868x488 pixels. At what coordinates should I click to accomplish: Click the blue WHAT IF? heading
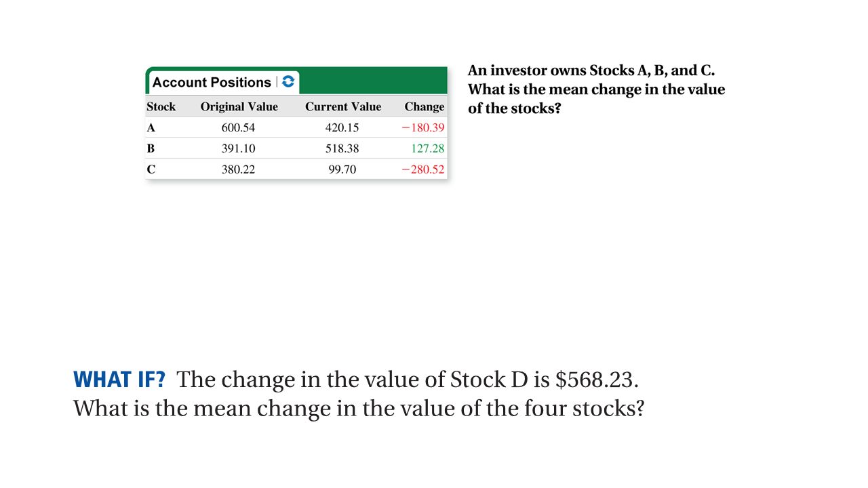(x=119, y=379)
